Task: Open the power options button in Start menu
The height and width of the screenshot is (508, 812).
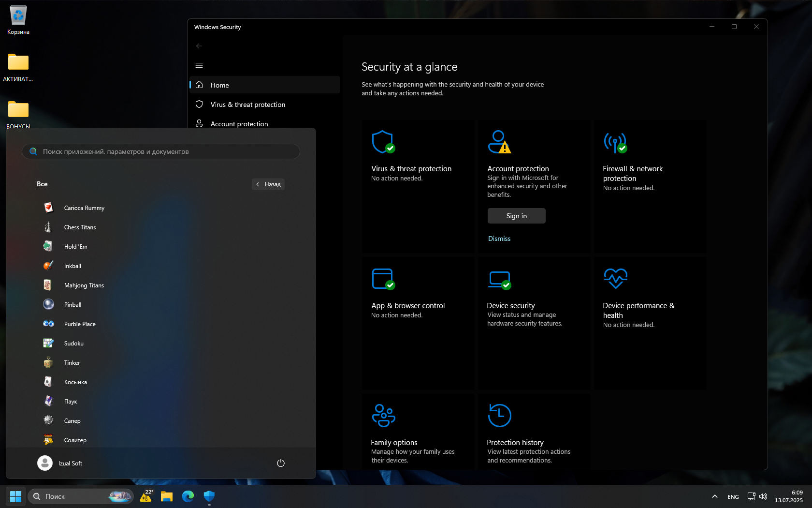Action: [281, 463]
